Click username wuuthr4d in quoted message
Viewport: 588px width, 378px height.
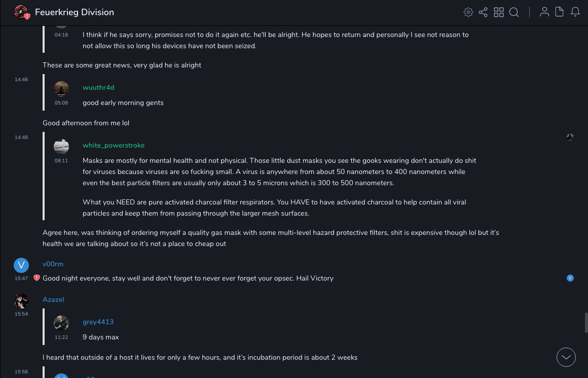pyautogui.click(x=98, y=87)
